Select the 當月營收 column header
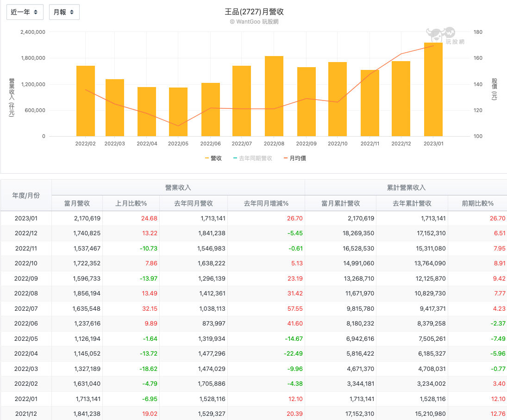This screenshot has height=420, width=507. click(77, 203)
